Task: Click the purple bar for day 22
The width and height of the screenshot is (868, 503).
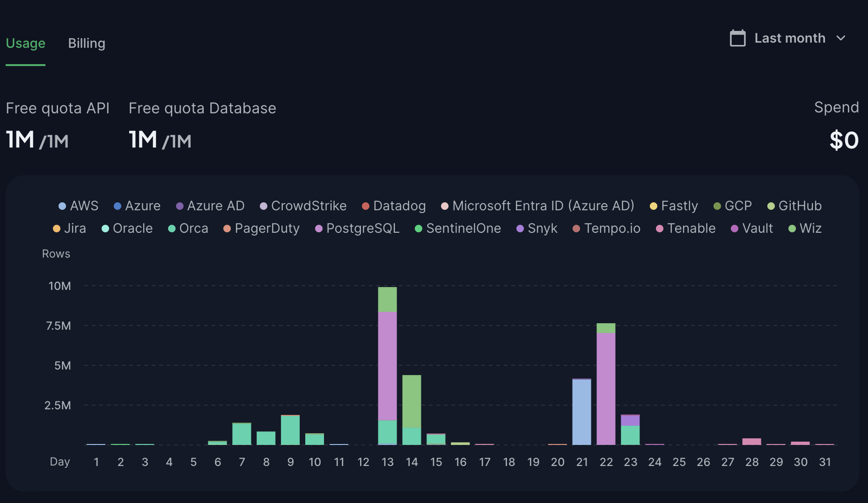Action: (x=606, y=389)
